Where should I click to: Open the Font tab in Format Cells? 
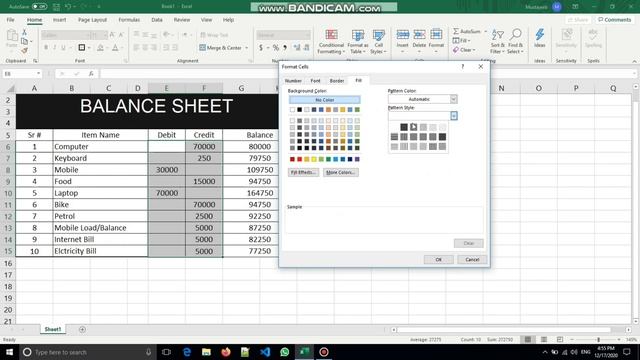point(315,81)
